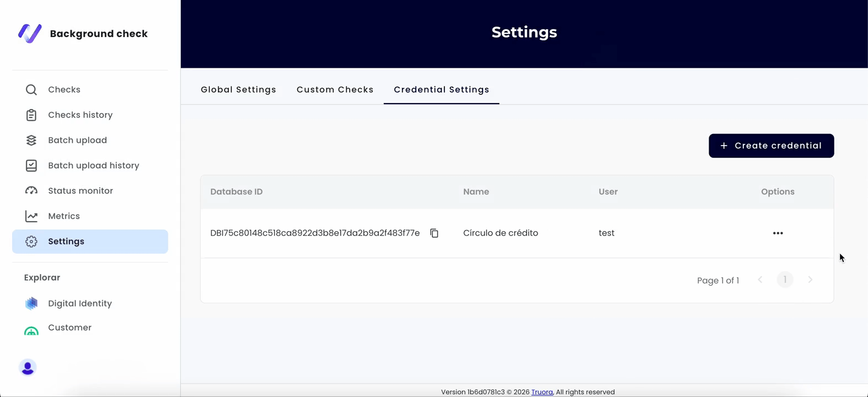Click the Background check title
868x397 pixels.
99,34
